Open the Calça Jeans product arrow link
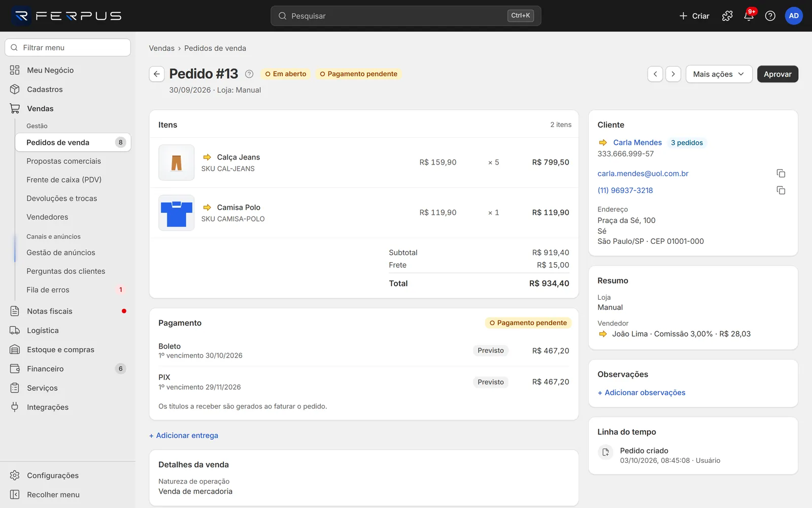The height and width of the screenshot is (508, 812). 207,157
